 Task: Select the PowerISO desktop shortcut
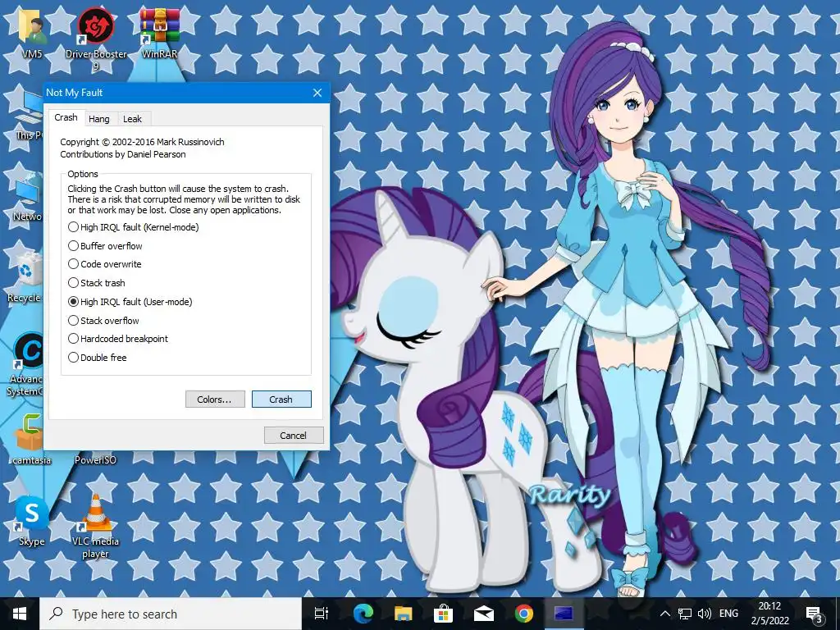(95, 459)
